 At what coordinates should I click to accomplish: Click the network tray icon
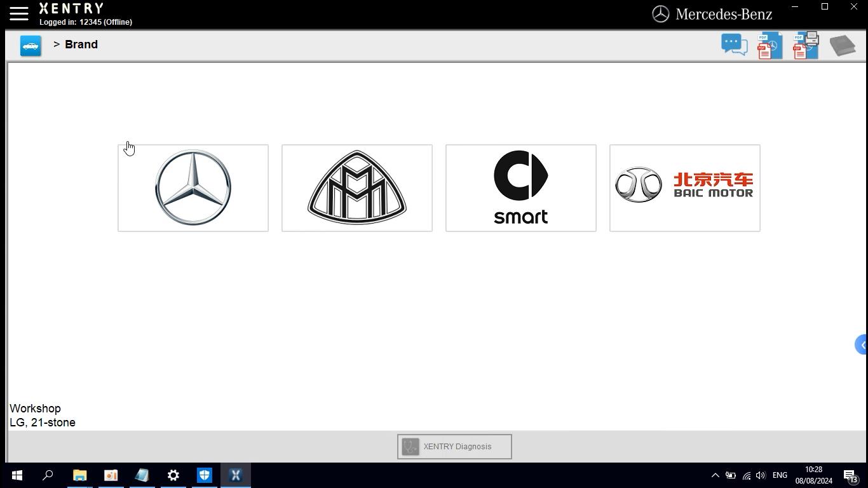[x=746, y=475]
